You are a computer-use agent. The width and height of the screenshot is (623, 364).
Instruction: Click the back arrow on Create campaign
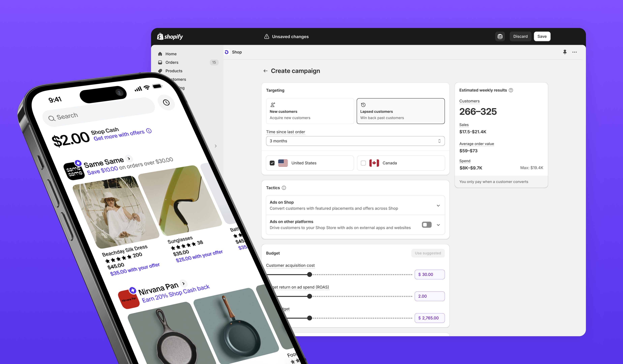[265, 71]
